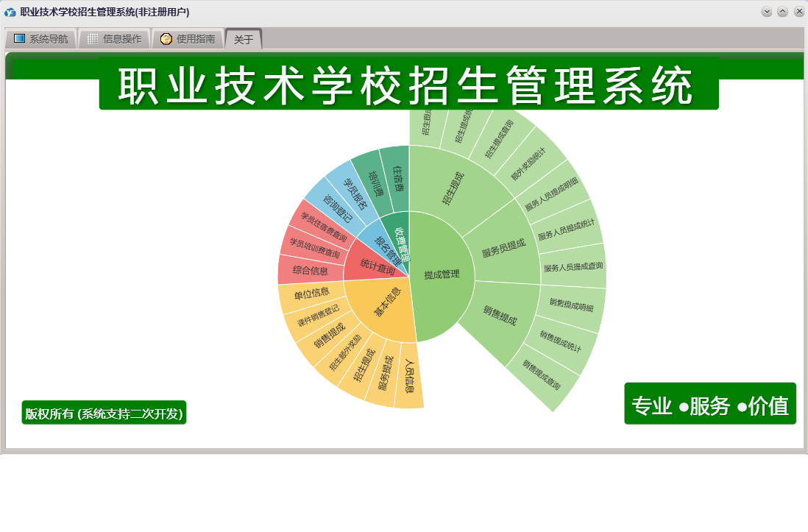Click the 学员报名 segment
Viewport: 808px width, 532px height.
tap(355, 194)
